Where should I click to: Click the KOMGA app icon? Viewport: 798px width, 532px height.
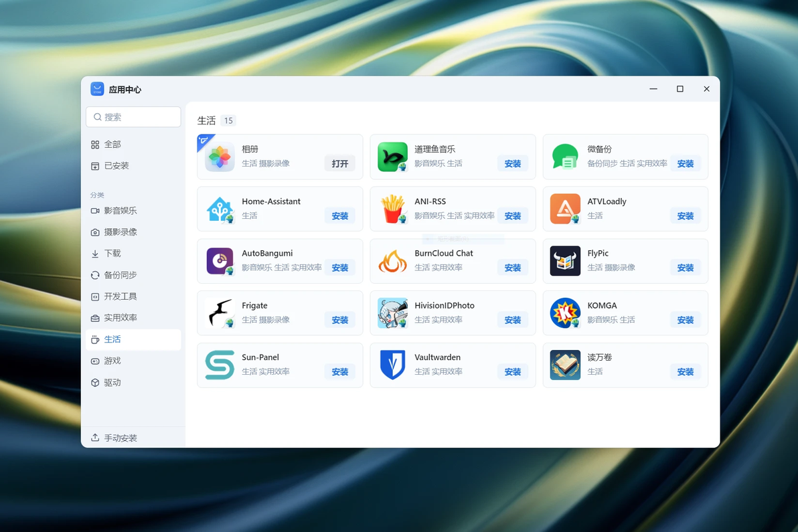click(x=565, y=313)
